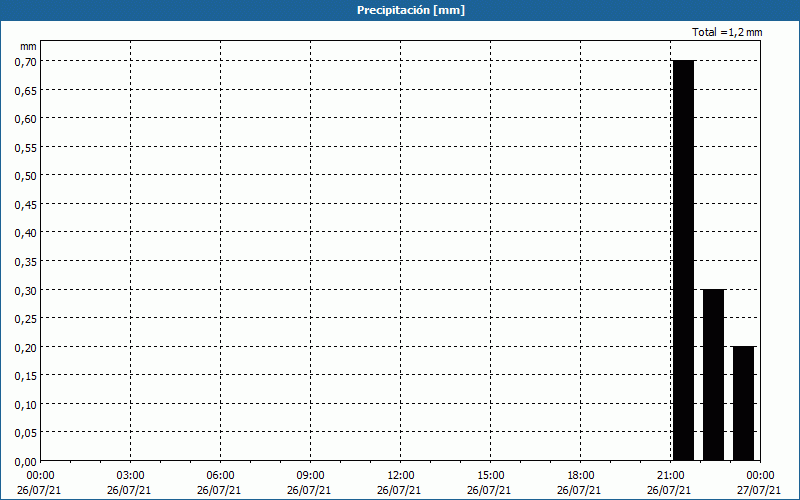Screen dimensions: 800x500
Task: Click the 0,55 y-axis label
Action: [26, 147]
